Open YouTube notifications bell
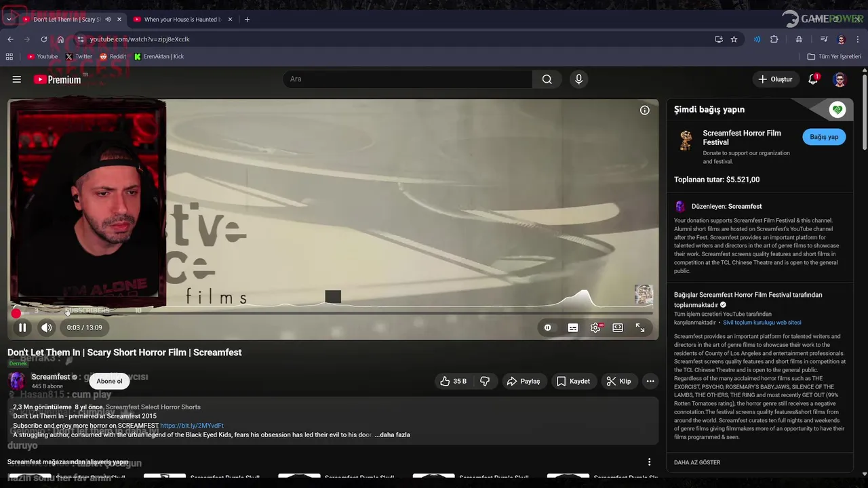The image size is (868, 488). [813, 79]
